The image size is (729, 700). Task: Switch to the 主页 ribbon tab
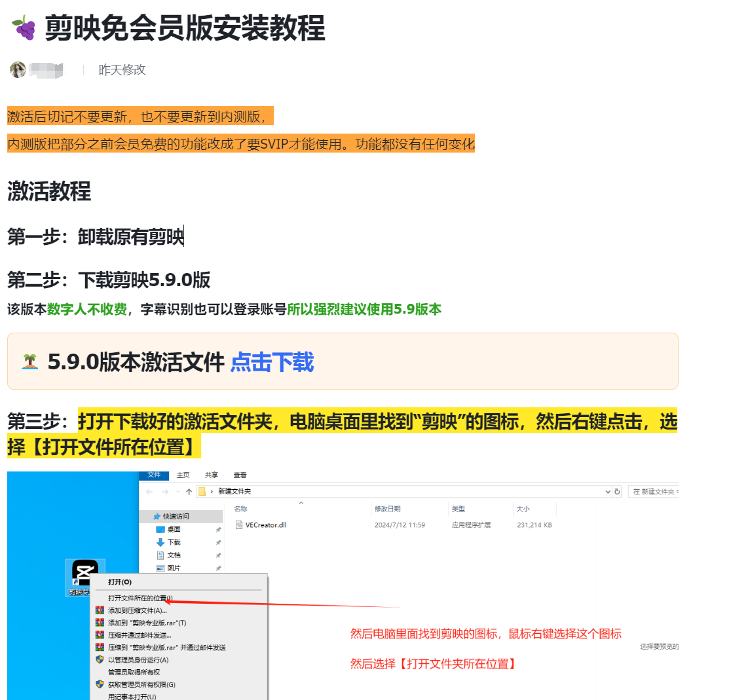point(183,475)
